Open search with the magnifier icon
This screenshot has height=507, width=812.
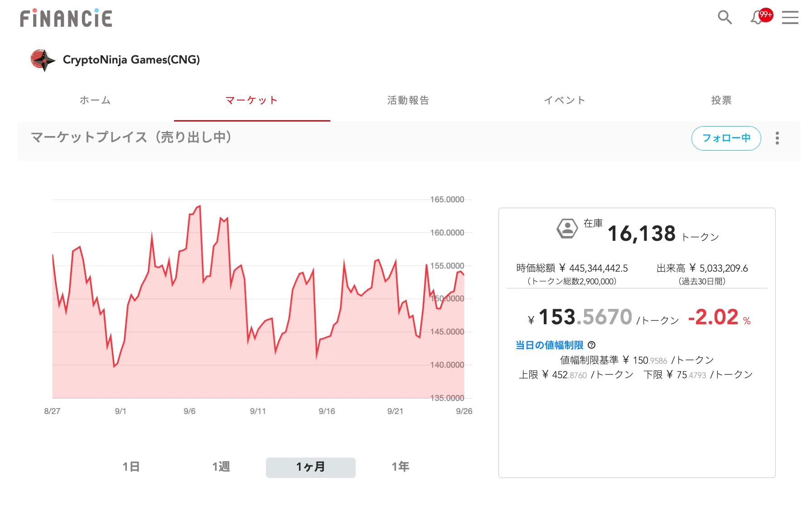click(725, 18)
